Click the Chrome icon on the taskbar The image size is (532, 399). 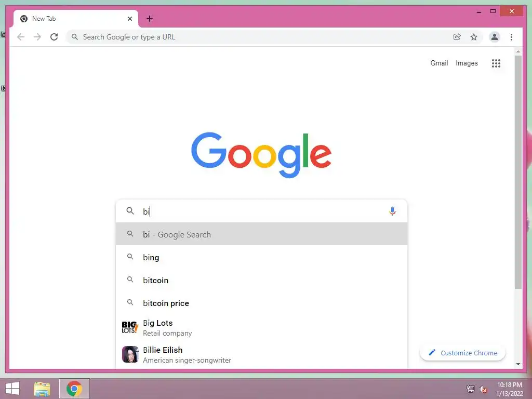[x=74, y=389]
